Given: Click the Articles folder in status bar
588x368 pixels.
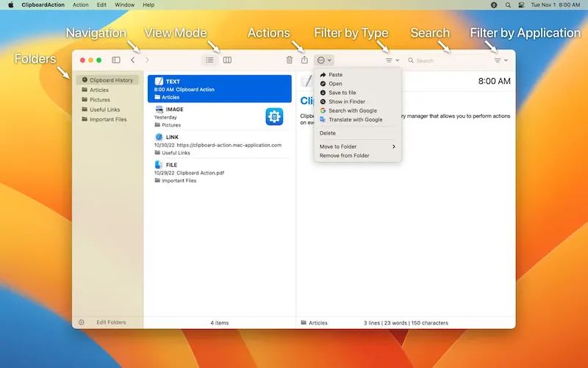Looking at the screenshot, I should point(315,322).
